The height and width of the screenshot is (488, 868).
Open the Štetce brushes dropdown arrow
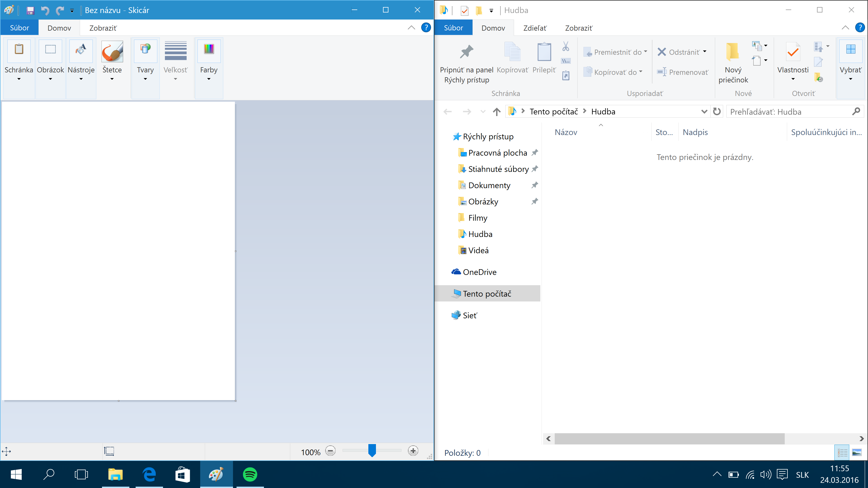tap(112, 79)
